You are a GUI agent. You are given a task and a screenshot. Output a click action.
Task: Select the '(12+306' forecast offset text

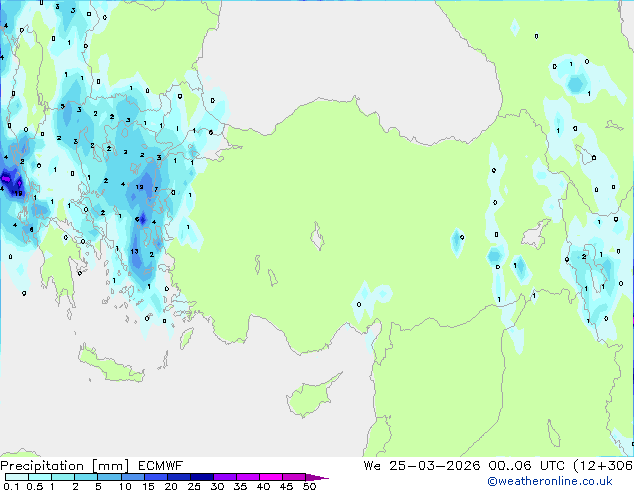pyautogui.click(x=603, y=466)
